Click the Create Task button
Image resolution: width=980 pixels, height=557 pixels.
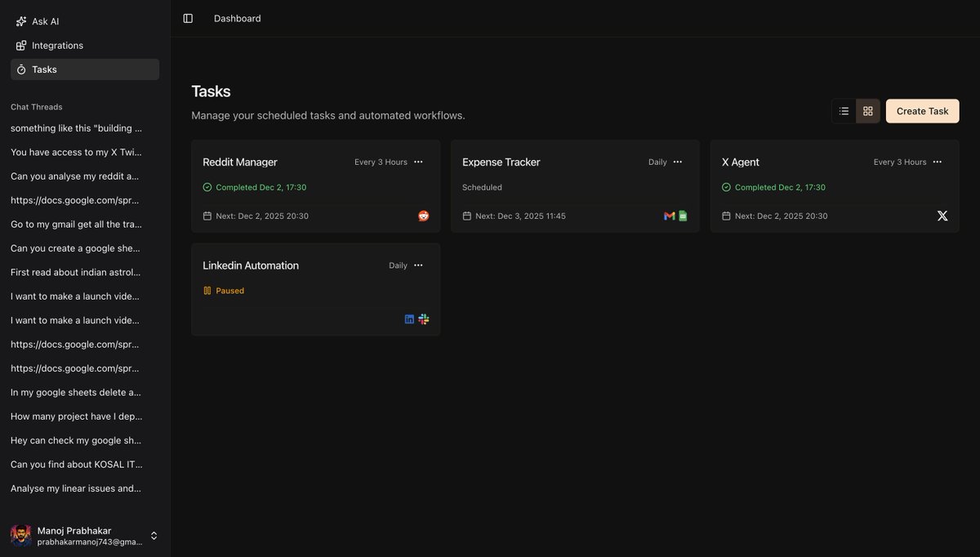(x=922, y=109)
